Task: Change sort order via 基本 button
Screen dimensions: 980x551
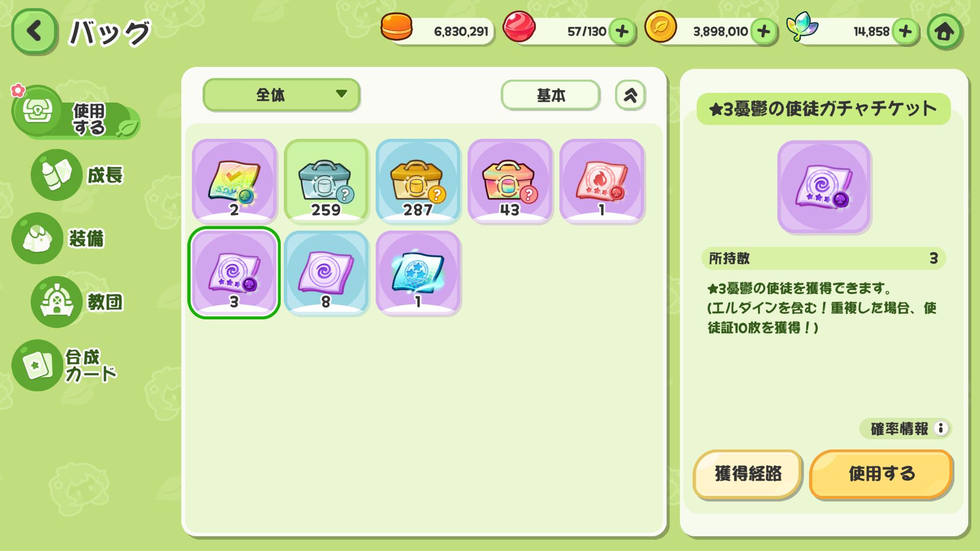Action: 550,95
